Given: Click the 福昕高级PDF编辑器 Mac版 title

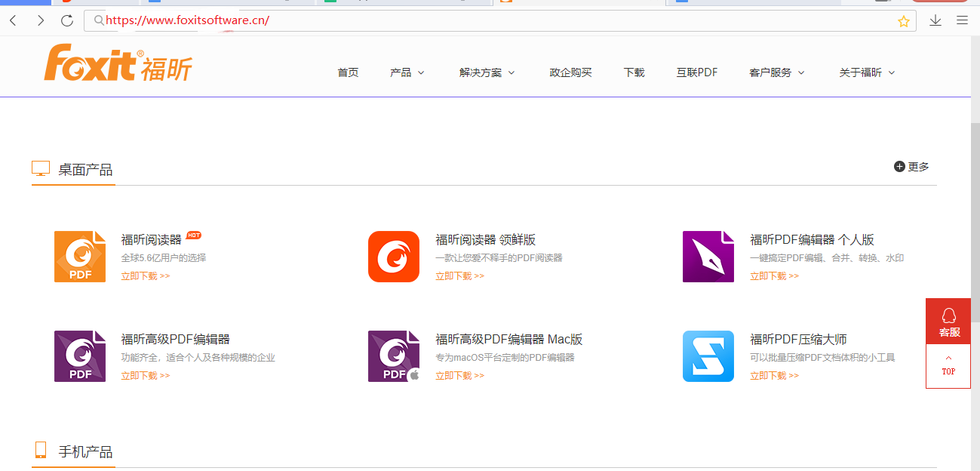Looking at the screenshot, I should 509,340.
